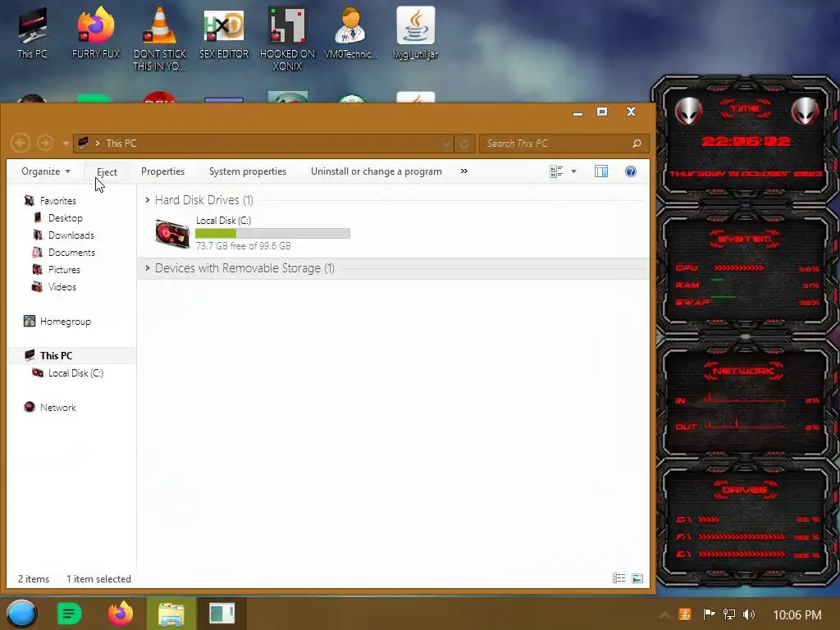This screenshot has width=840, height=630.
Task: Go forward in Explorer navigation
Action: click(x=45, y=143)
